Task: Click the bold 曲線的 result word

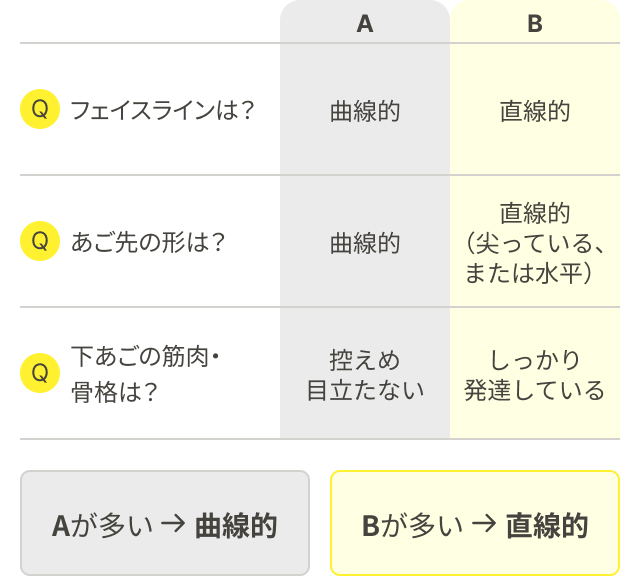Action: pos(236,525)
